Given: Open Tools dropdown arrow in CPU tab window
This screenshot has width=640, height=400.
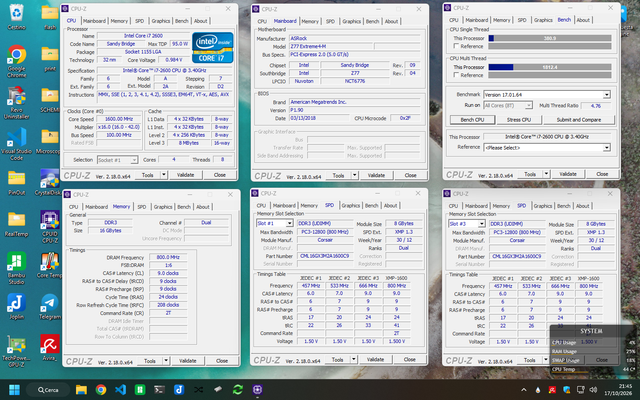Looking at the screenshot, I should tap(164, 175).
